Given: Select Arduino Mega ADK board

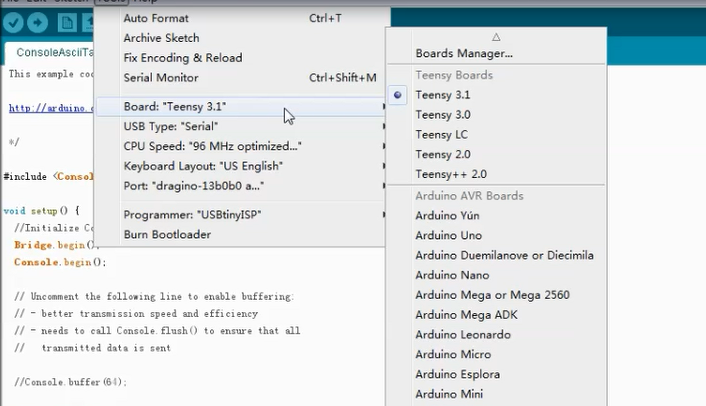Looking at the screenshot, I should click(496, 315).
